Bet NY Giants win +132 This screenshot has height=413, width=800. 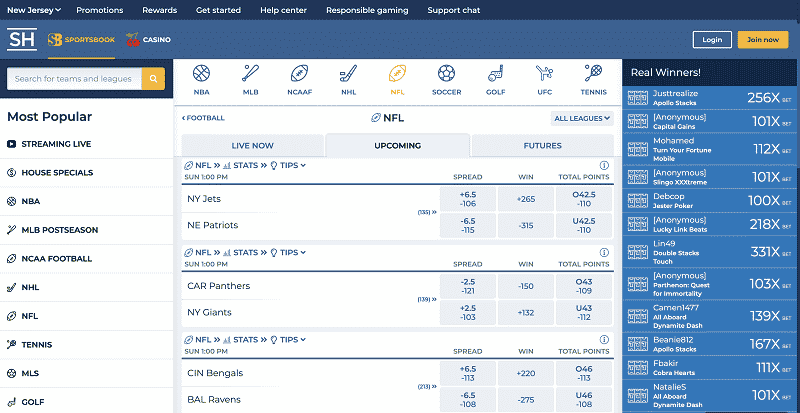pyautogui.click(x=526, y=312)
